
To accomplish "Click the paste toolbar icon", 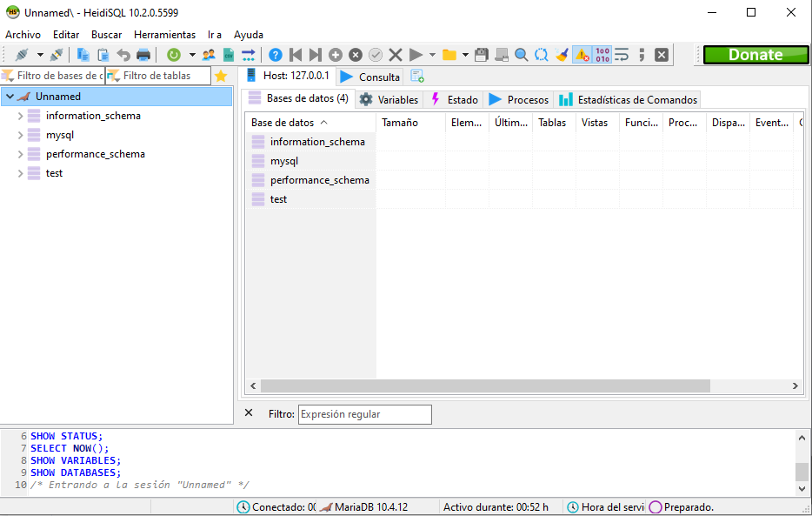I will tap(103, 55).
